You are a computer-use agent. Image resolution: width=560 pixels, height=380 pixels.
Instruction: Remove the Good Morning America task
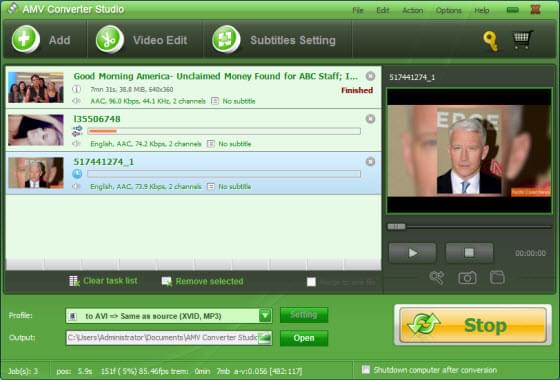point(370,76)
